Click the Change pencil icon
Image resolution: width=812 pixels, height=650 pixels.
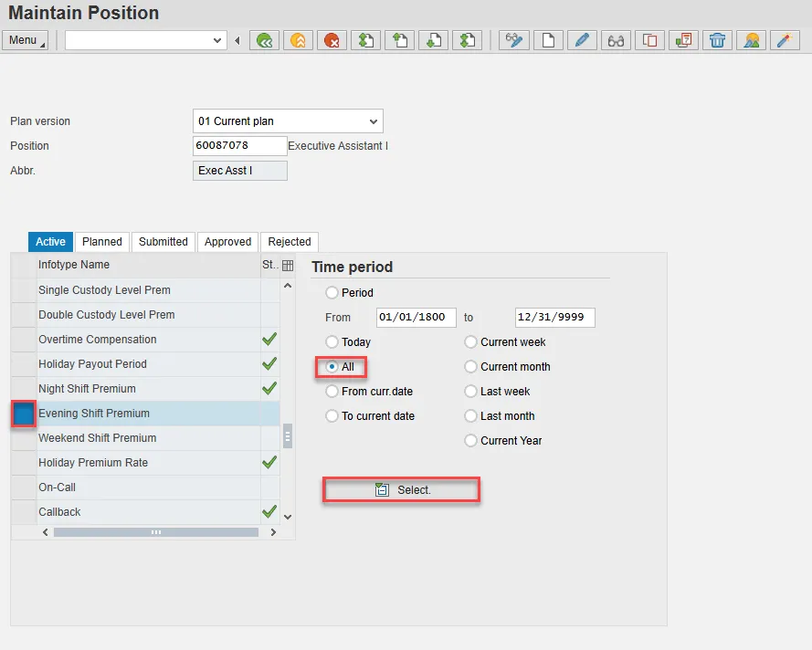point(582,40)
